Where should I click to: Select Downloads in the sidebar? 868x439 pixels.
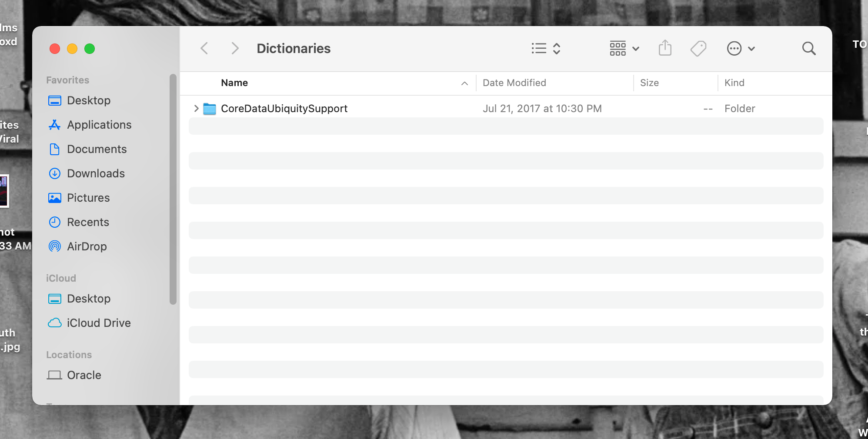point(96,173)
